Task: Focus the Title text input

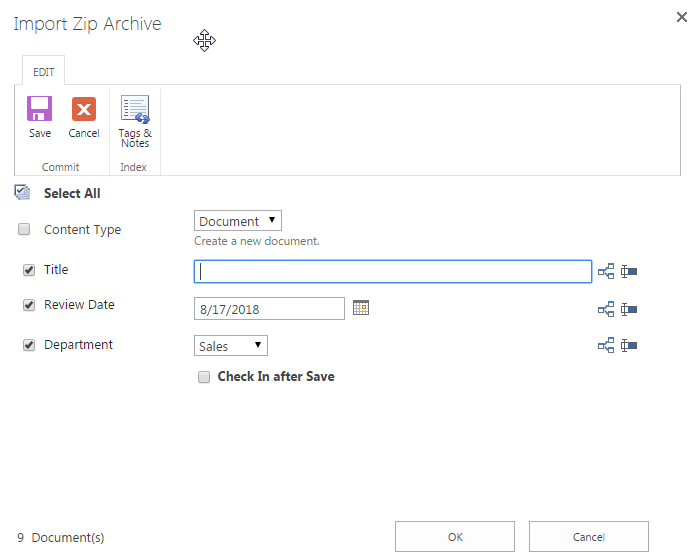Action: pos(393,271)
